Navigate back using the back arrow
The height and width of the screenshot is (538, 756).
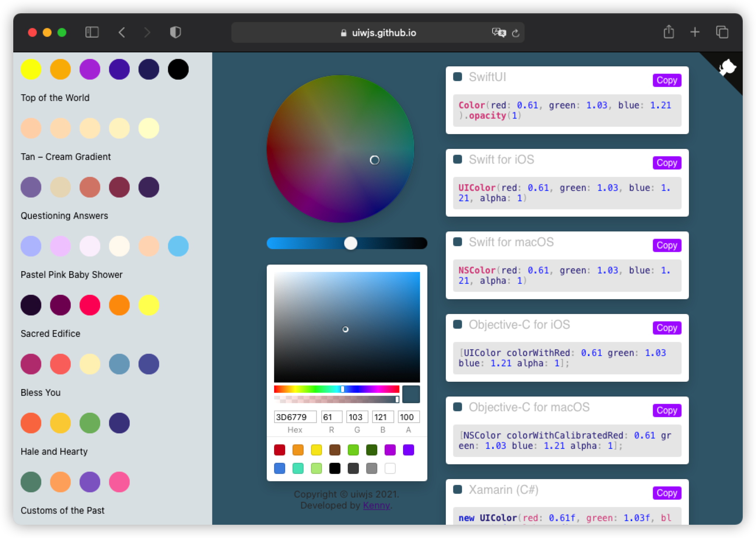pyautogui.click(x=122, y=32)
